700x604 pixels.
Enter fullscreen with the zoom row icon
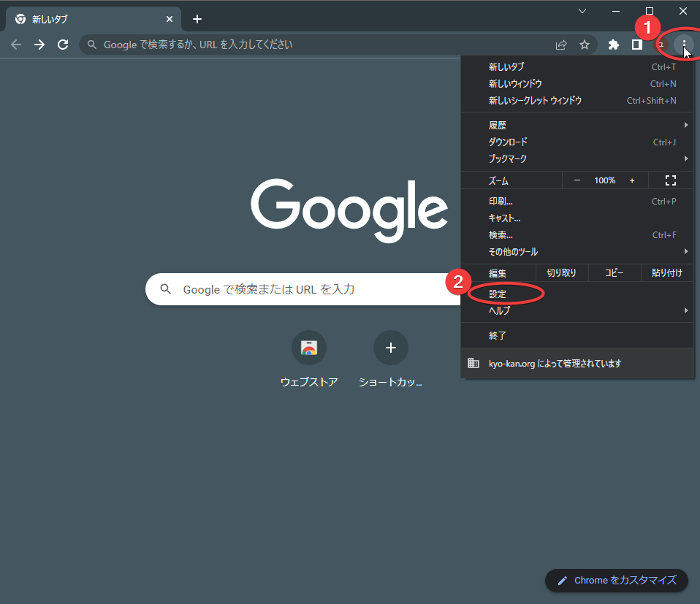(x=671, y=180)
